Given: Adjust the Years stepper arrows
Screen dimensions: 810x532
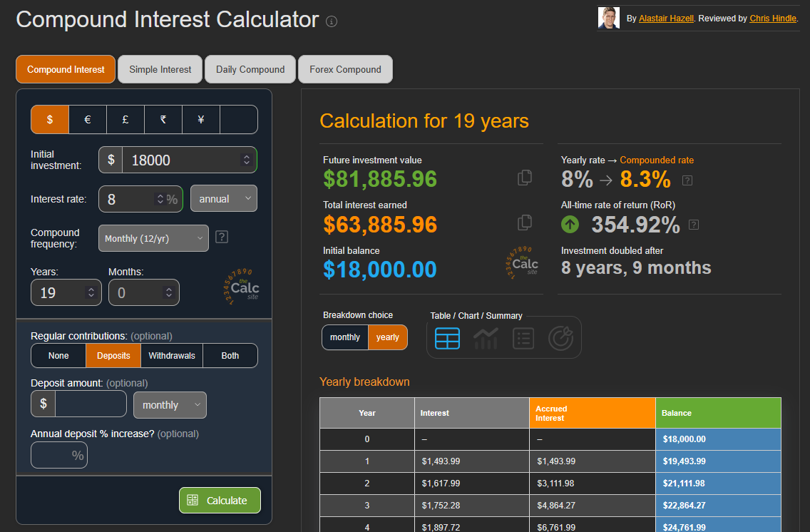Looking at the screenshot, I should click(x=91, y=292).
